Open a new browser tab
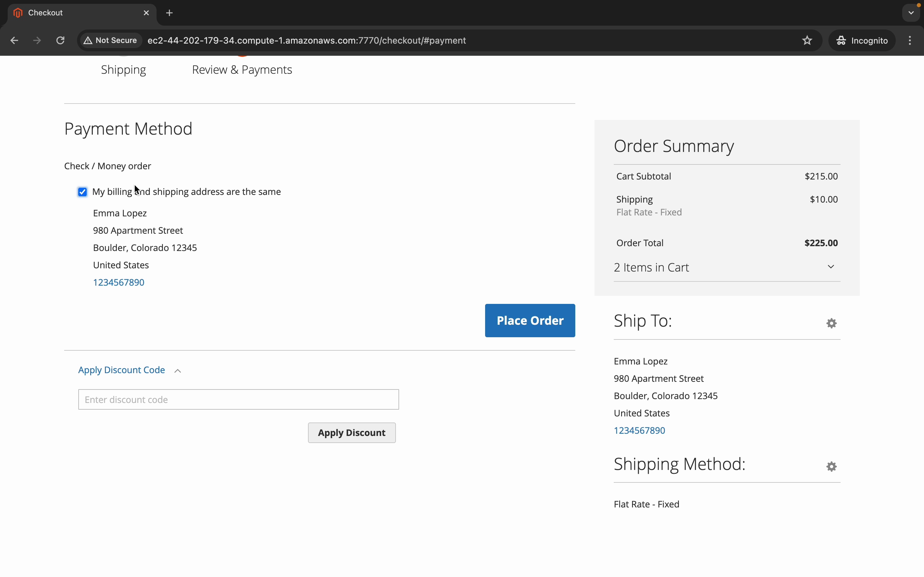 (169, 13)
